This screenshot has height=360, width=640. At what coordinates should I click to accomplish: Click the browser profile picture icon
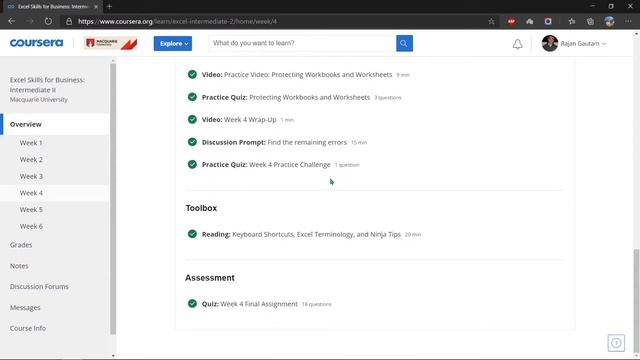[x=609, y=22]
